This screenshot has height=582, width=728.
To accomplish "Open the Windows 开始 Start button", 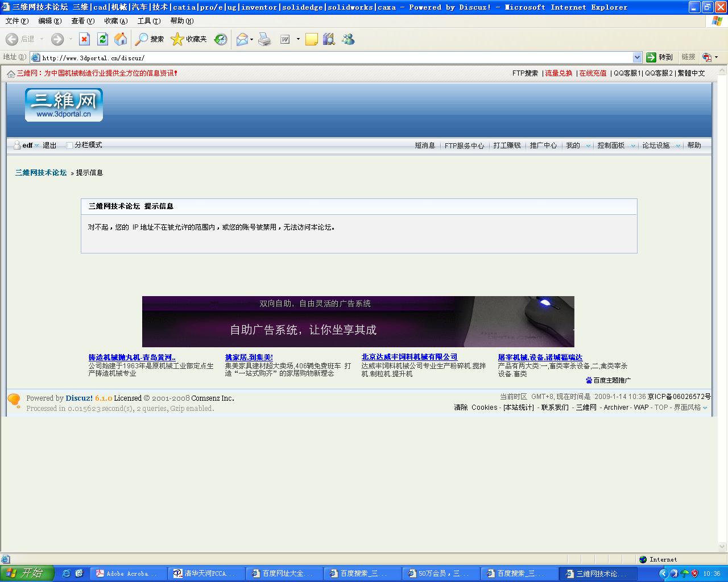I will tap(27, 573).
